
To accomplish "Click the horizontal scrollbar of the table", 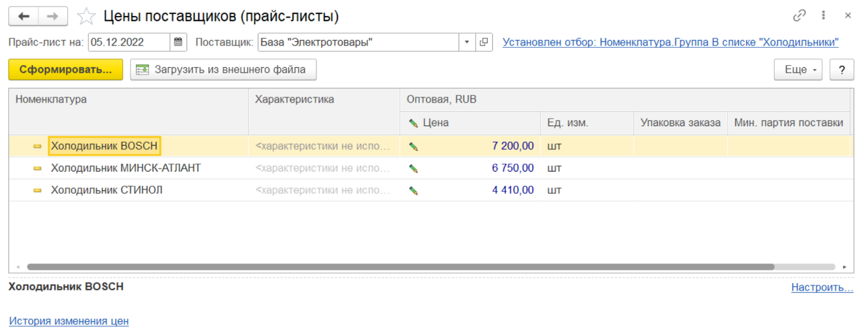I will [x=400, y=267].
